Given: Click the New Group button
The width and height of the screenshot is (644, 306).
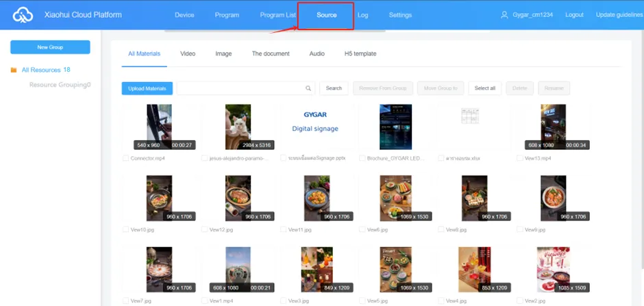Looking at the screenshot, I should click(x=50, y=47).
